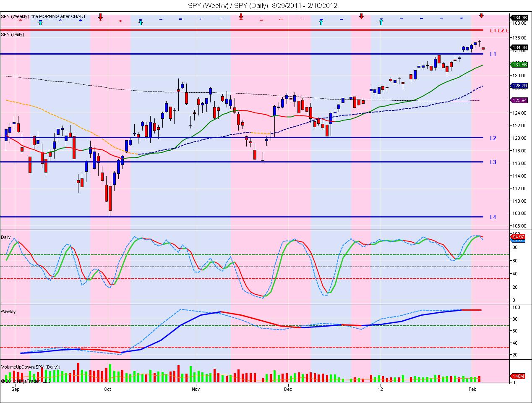Click the SPY (Daily) price panel label
Viewport: 532px width, 403px height.
coord(13,34)
